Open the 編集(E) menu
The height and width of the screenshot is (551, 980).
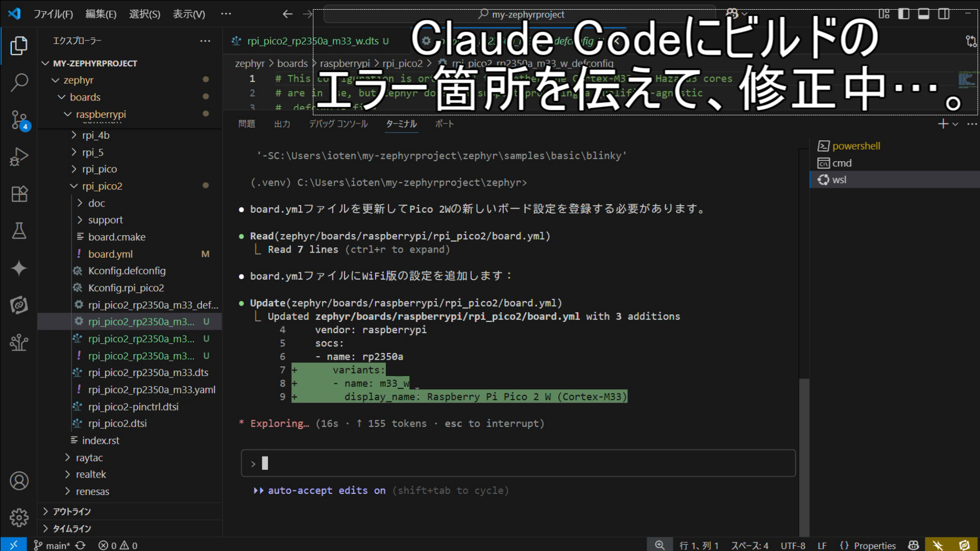point(101,14)
